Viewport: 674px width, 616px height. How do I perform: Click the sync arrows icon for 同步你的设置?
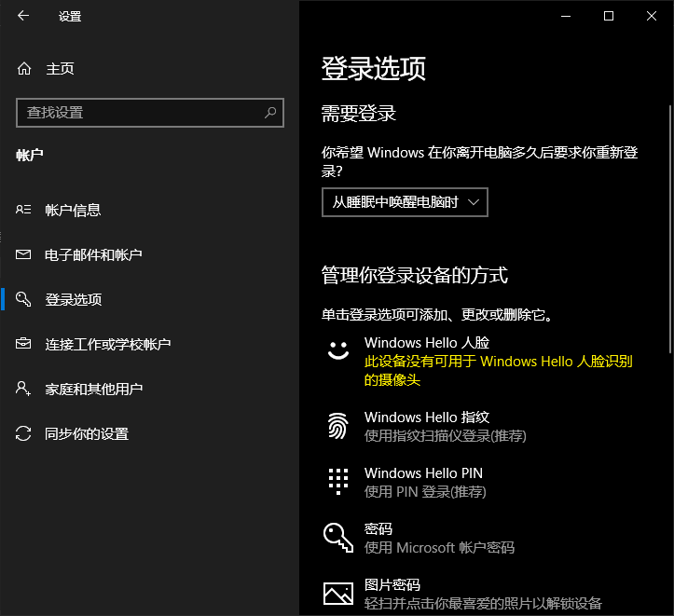tap(23, 433)
